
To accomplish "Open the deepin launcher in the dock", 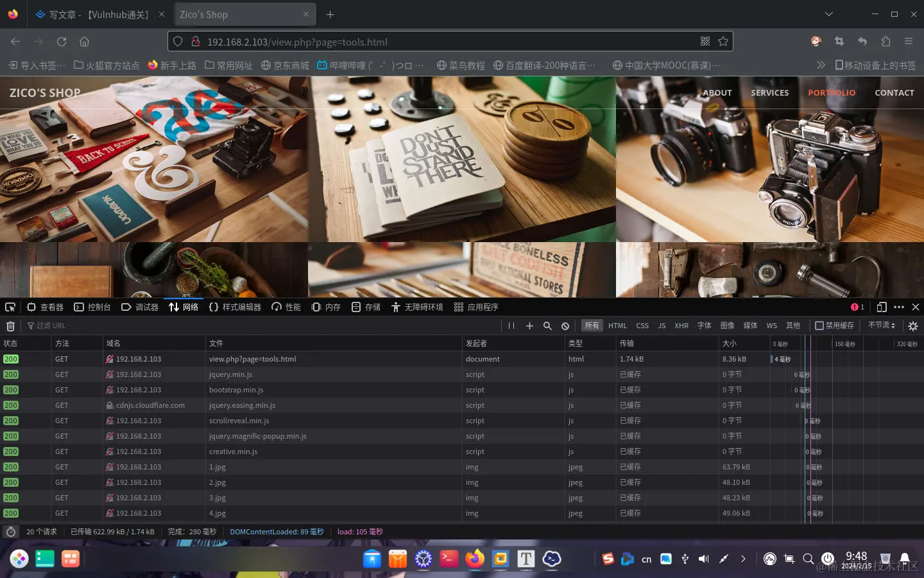I will pos(19,559).
